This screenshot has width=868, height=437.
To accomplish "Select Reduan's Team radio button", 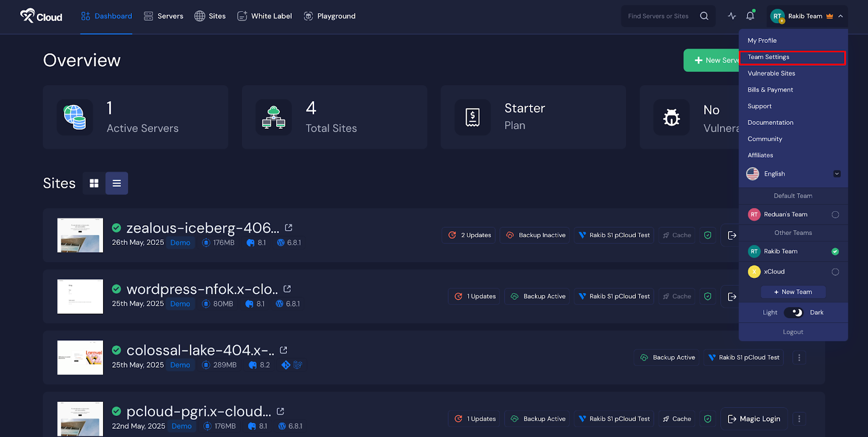I will 835,214.
